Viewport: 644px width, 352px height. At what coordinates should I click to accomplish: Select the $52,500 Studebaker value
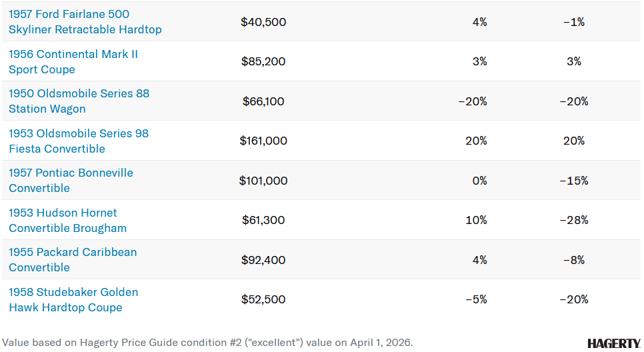point(263,299)
